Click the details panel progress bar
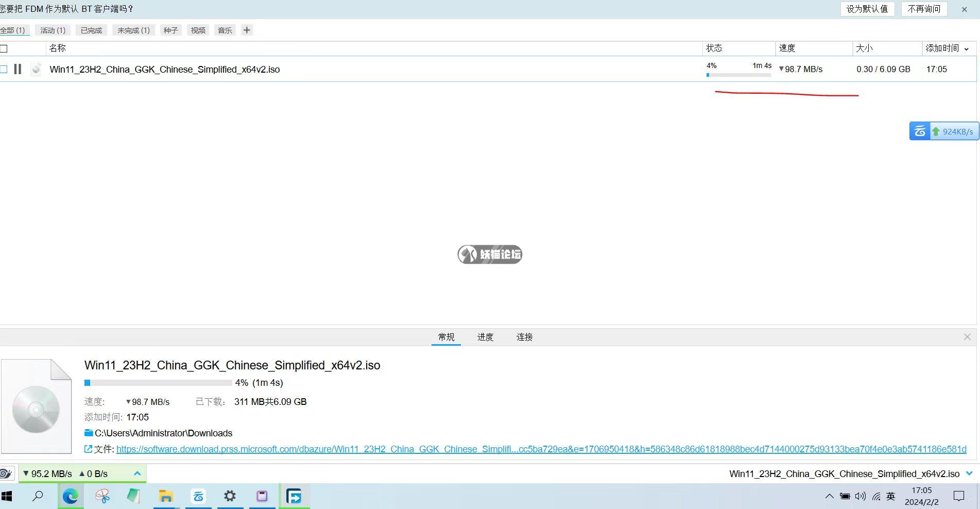The width and height of the screenshot is (980, 509). (158, 383)
